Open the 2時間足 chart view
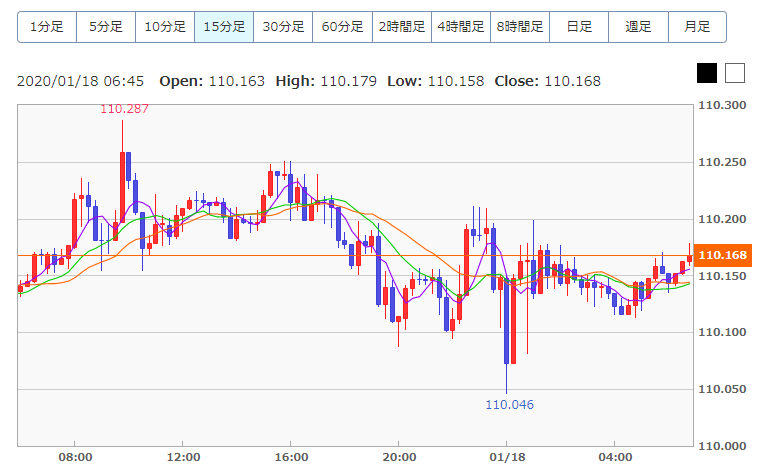Screen dimensions: 766x474 (402, 27)
